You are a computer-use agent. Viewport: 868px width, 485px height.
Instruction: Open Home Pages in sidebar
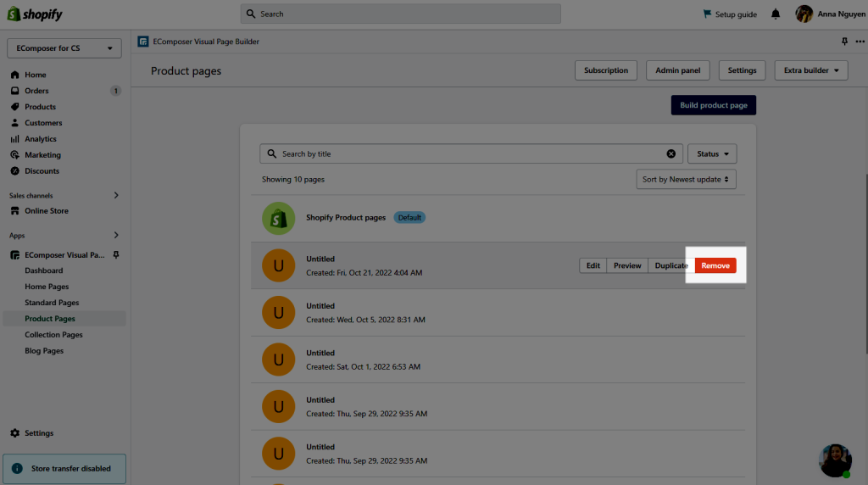[47, 287]
